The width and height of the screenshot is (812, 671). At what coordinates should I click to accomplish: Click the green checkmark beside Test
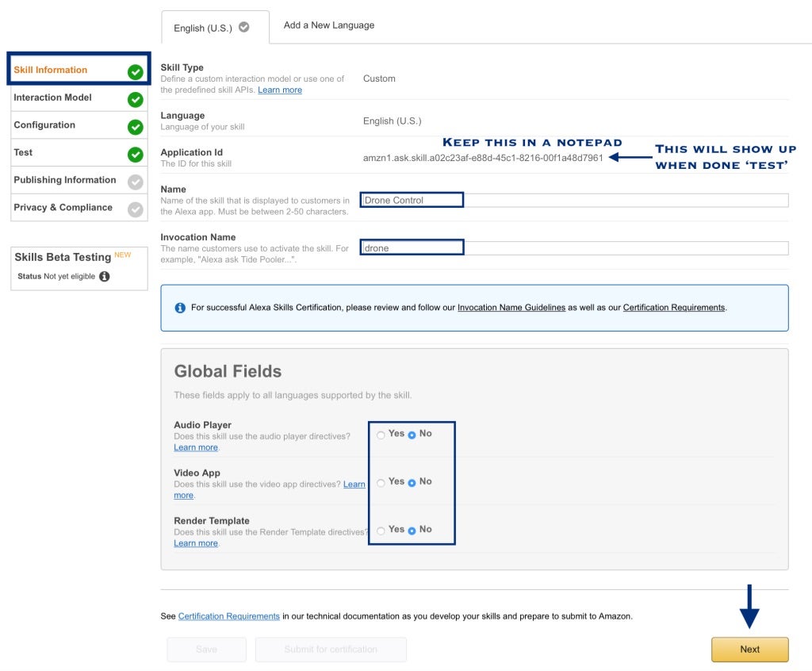coord(136,155)
